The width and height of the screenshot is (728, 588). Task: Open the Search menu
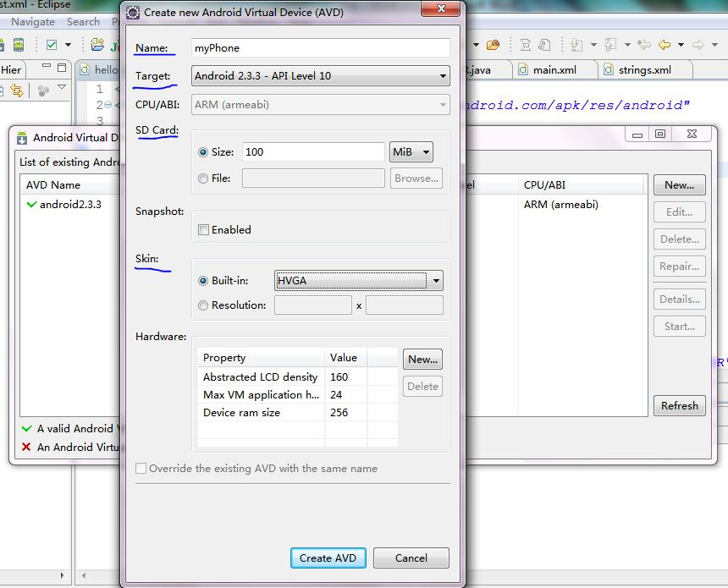point(83,22)
